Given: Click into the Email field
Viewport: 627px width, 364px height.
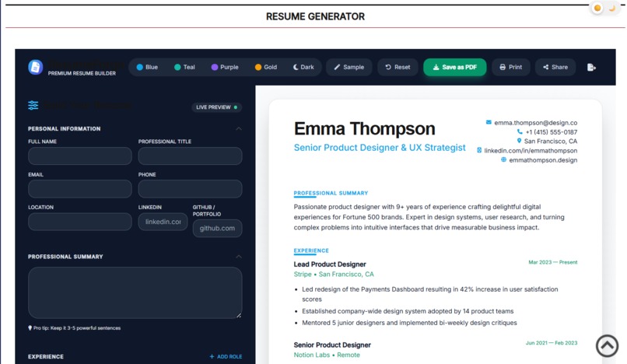Looking at the screenshot, I should pos(80,189).
